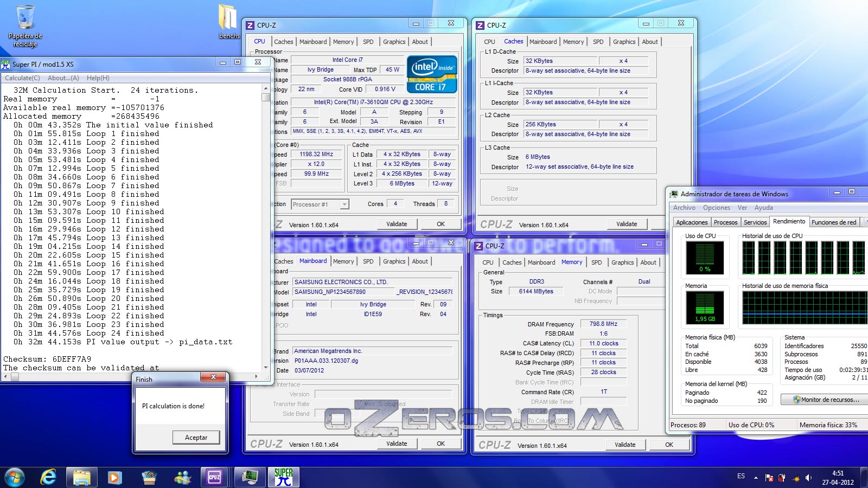The height and width of the screenshot is (488, 868).
Task: Click the SAMSUNG ELECTRONICS CO., LTD. manufacturer field
Action: [372, 282]
